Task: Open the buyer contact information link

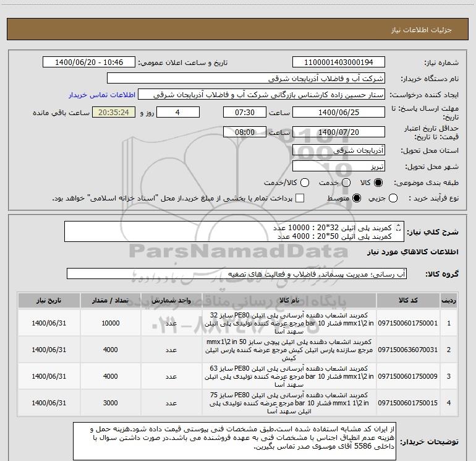Action: 102,95
